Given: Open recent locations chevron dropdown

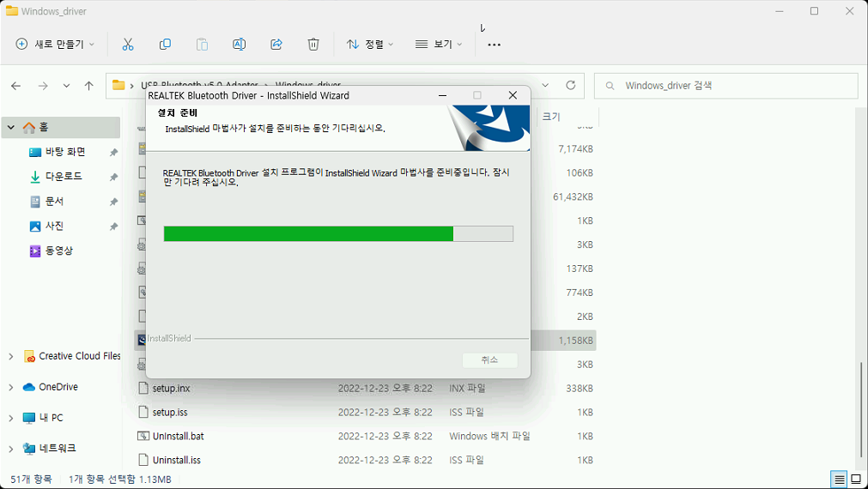Looking at the screenshot, I should point(66,86).
